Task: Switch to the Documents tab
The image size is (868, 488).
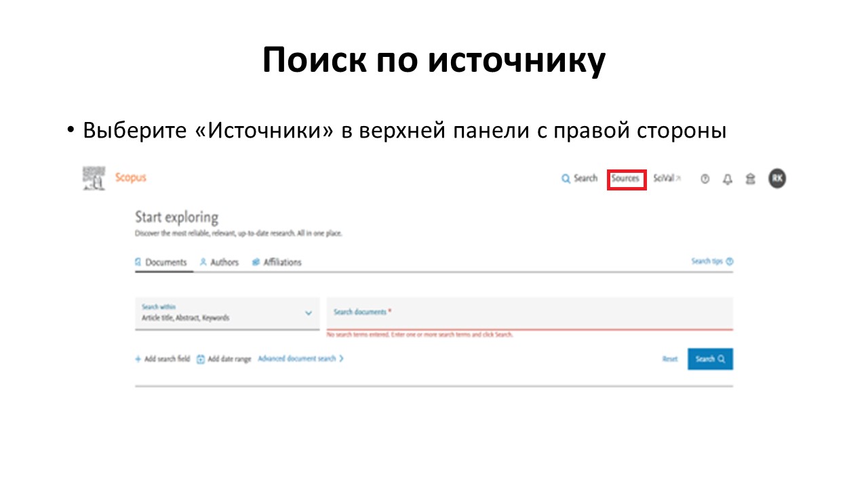Action: tap(161, 262)
